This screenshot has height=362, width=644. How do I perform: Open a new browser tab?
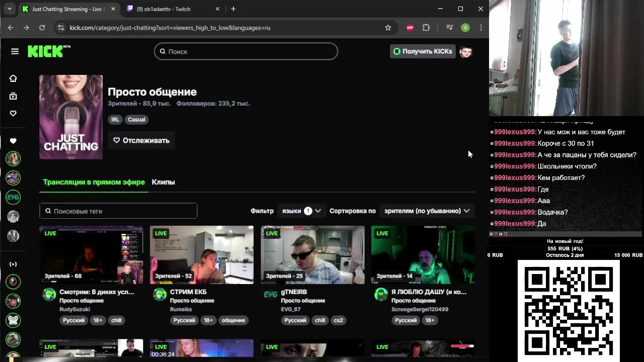[x=233, y=9]
